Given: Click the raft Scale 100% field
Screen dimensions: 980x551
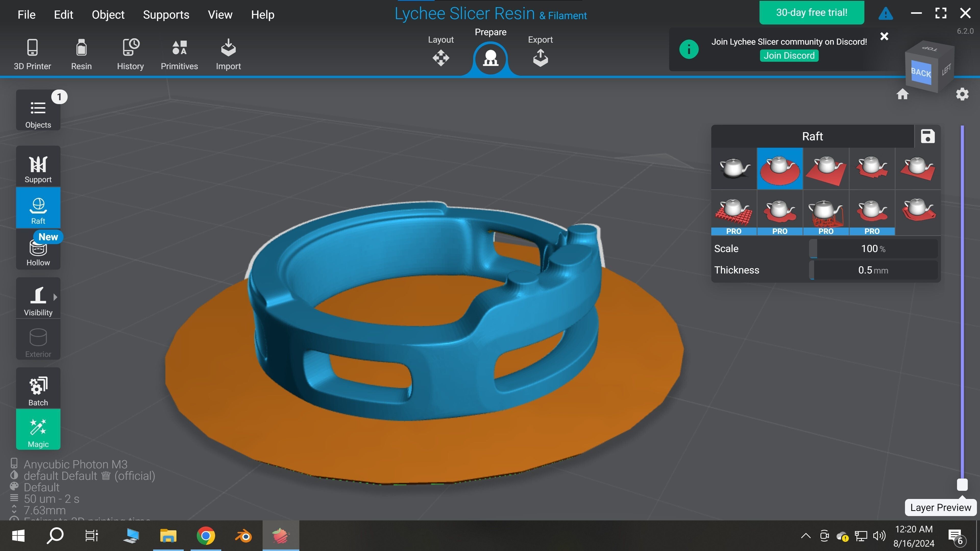Looking at the screenshot, I should click(873, 249).
